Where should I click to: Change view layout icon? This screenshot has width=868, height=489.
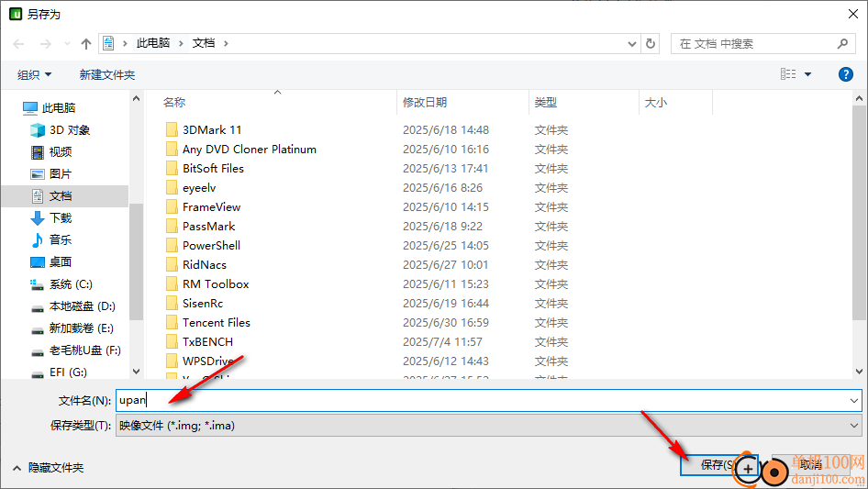tap(788, 73)
